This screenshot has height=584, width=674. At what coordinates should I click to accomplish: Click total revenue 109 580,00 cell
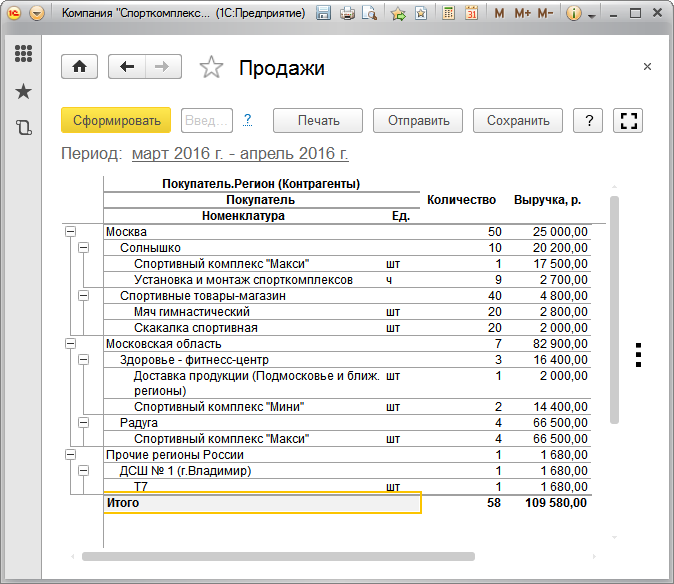(x=555, y=503)
